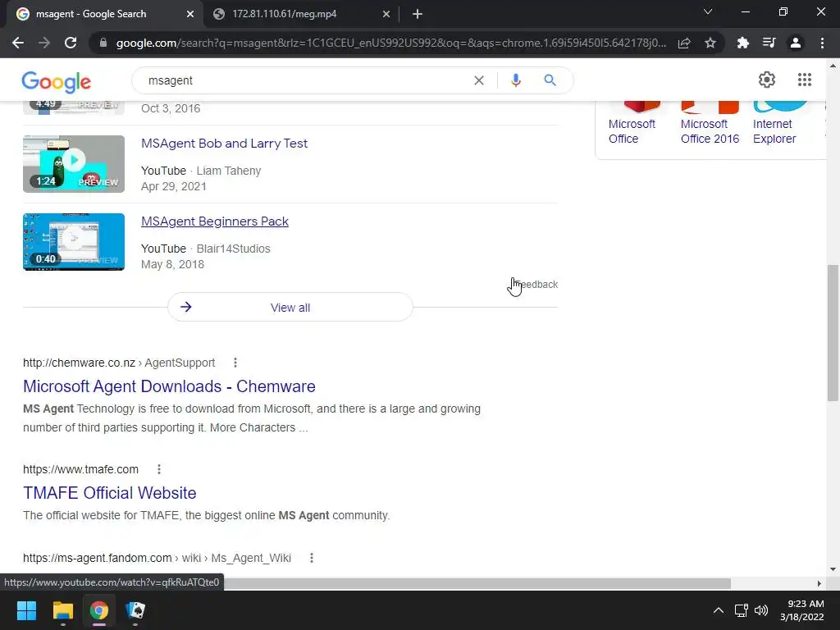Screen dimensions: 840x630
Task: Open the media control icon in toolbar
Action: pyautogui.click(x=769, y=43)
